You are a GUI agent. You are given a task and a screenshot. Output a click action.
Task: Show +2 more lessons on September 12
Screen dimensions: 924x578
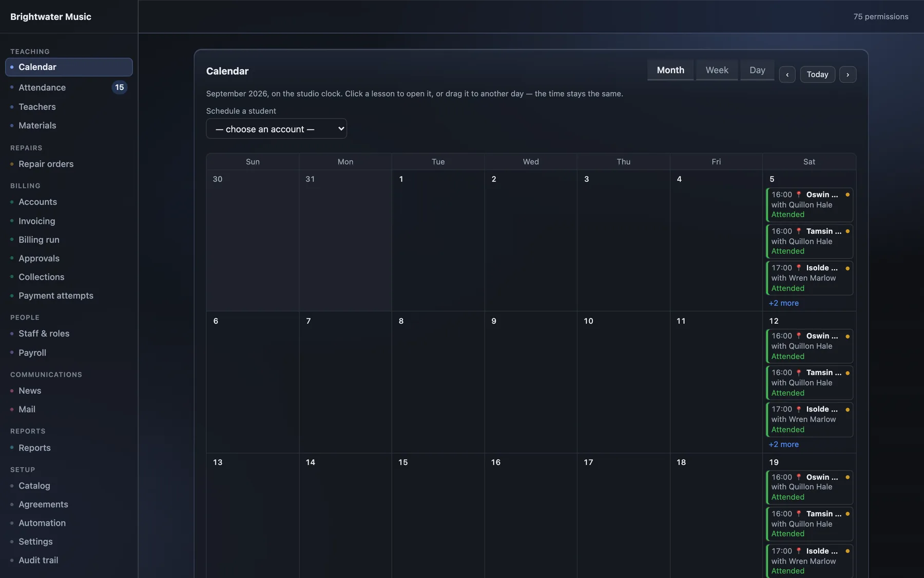(x=783, y=444)
